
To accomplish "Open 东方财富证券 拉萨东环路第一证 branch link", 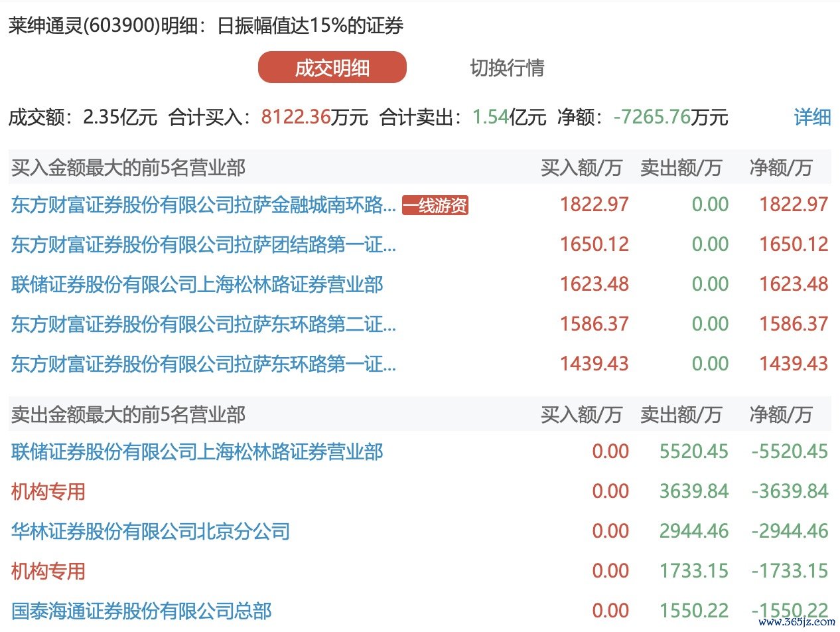I will pos(204,364).
